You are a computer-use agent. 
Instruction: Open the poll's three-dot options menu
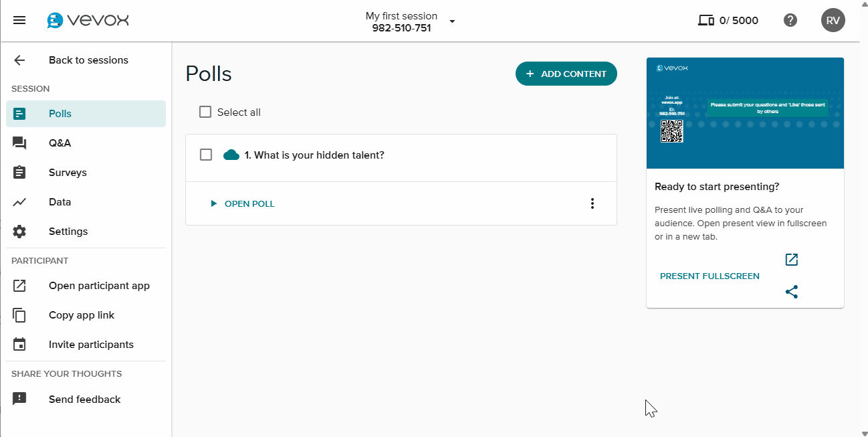click(592, 203)
